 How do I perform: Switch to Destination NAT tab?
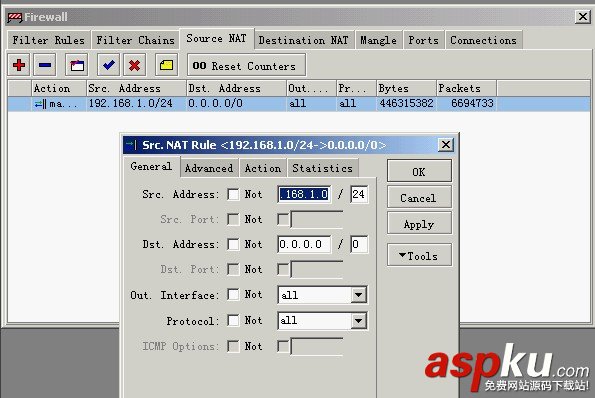pyautogui.click(x=304, y=40)
